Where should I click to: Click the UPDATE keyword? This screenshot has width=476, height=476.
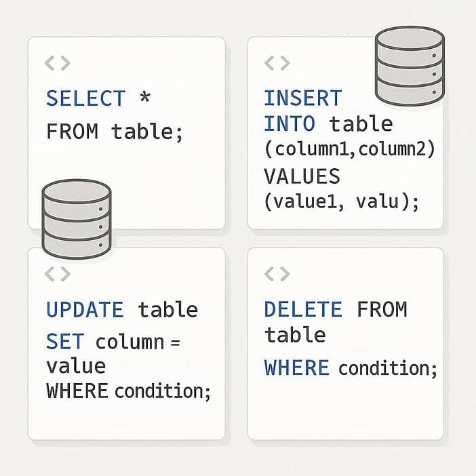click(x=85, y=310)
